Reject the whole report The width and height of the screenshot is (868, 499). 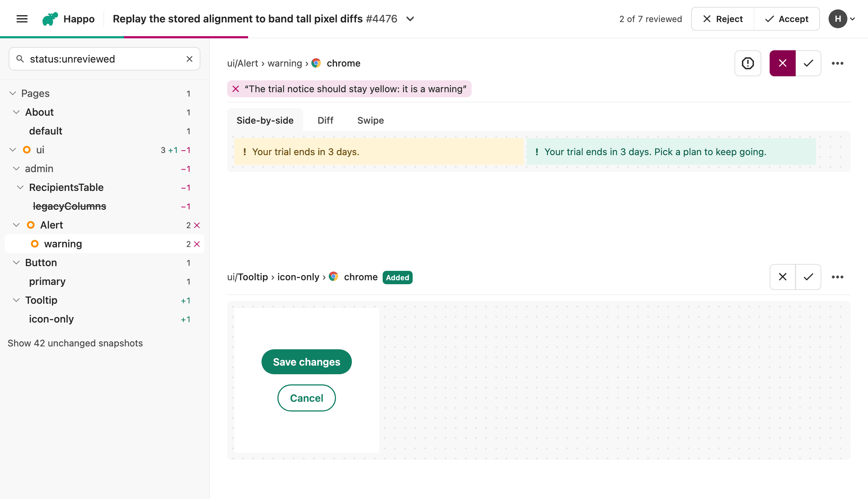coord(723,19)
